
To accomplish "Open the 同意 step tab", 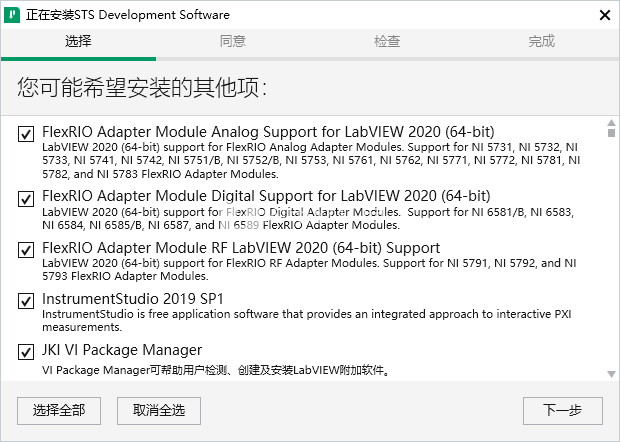I will coord(233,42).
